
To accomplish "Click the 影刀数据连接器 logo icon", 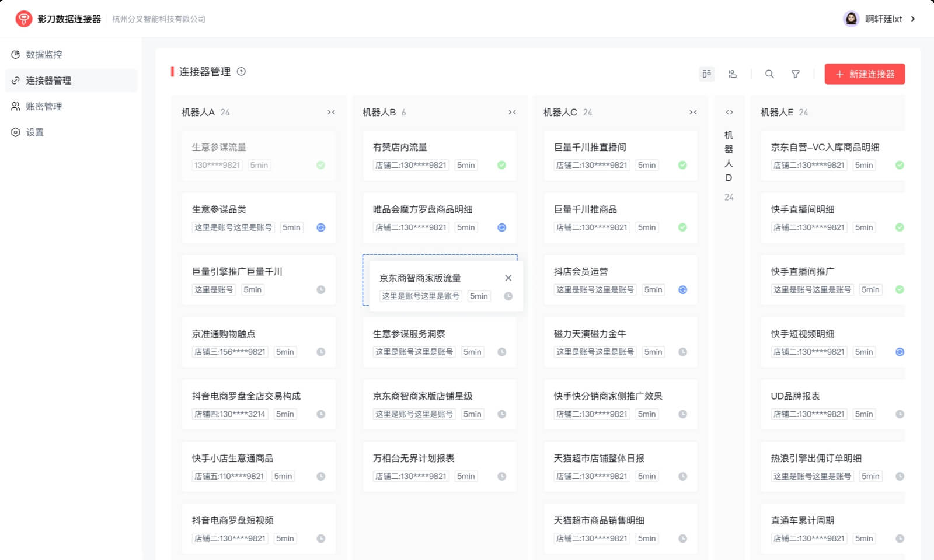I will pos(23,19).
